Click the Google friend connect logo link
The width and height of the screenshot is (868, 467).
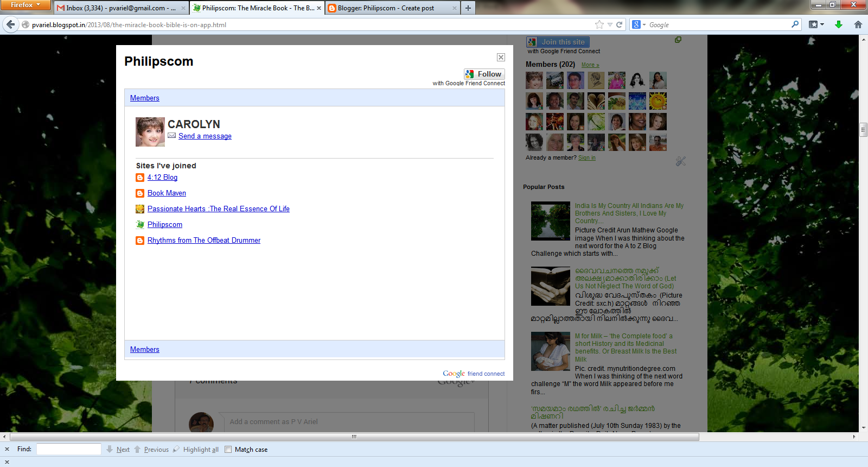coord(474,374)
